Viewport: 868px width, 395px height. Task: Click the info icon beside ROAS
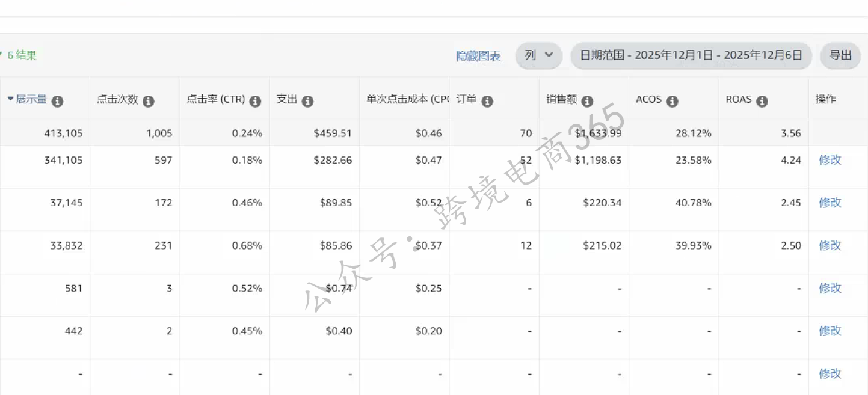(x=762, y=102)
